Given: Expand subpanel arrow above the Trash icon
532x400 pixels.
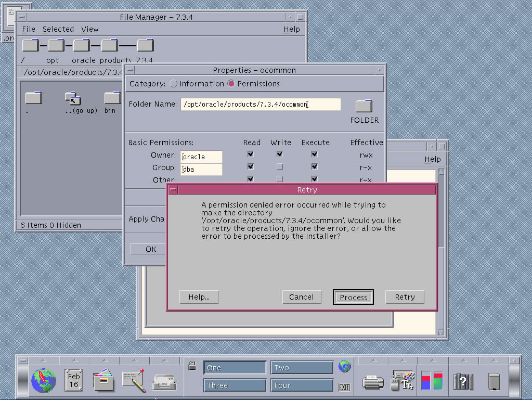Looking at the screenshot, I should point(494,360).
